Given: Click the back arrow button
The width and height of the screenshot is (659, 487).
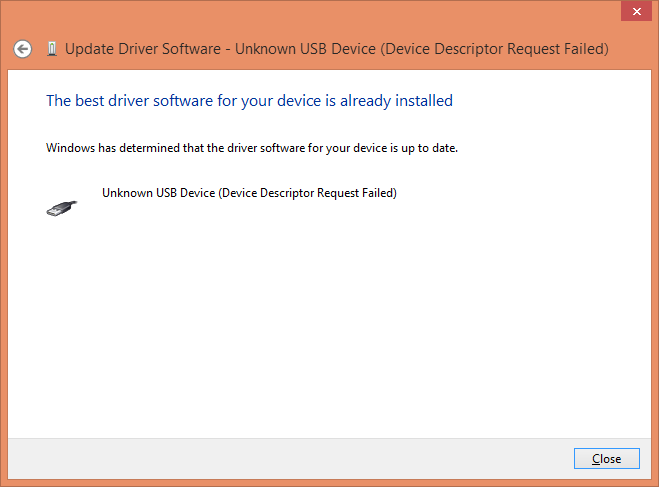Looking at the screenshot, I should (x=23, y=48).
